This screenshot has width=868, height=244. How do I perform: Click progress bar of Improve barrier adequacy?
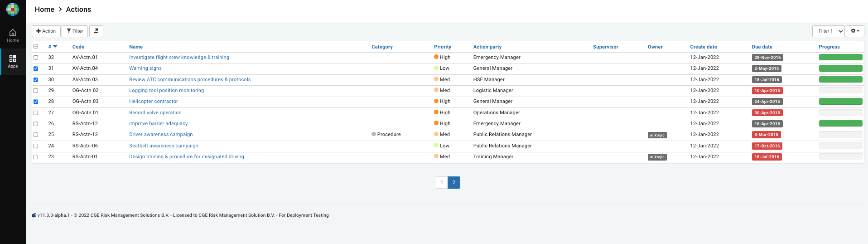pos(840,123)
